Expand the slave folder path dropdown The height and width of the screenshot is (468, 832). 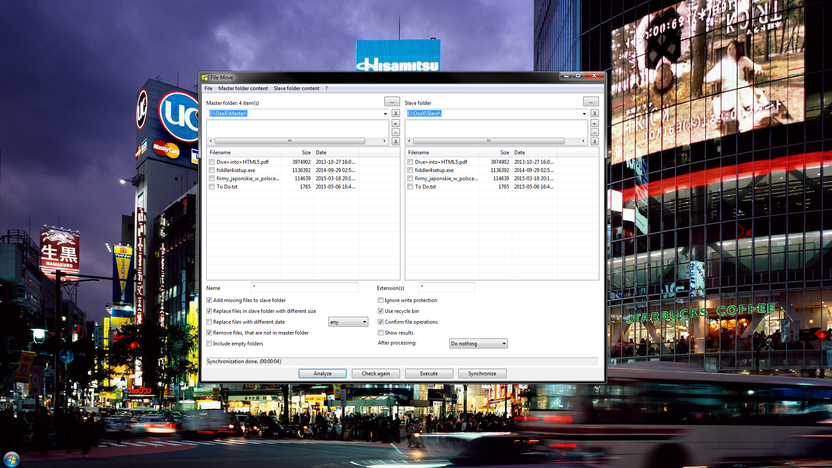click(x=584, y=114)
